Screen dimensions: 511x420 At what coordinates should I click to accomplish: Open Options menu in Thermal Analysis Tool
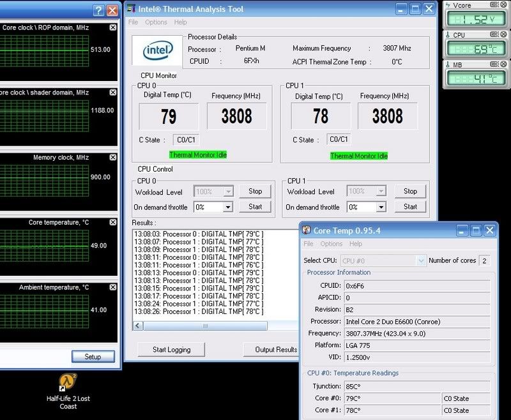coord(156,22)
